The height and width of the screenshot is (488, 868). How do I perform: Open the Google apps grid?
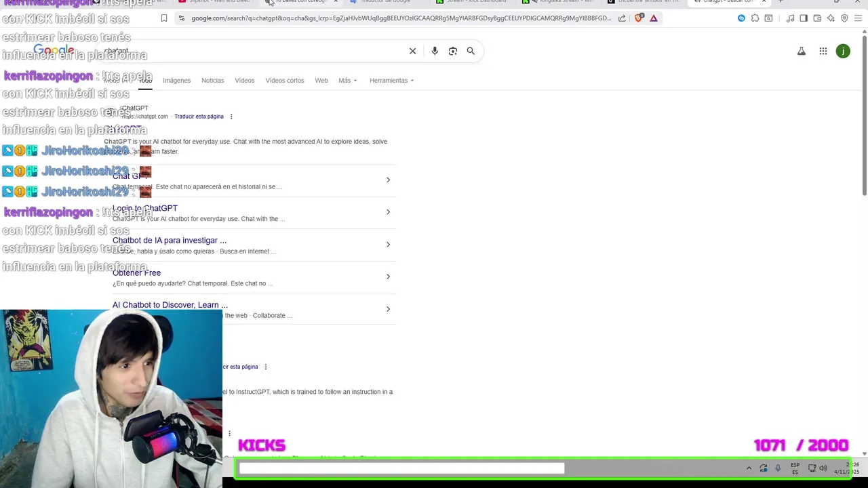coord(823,51)
